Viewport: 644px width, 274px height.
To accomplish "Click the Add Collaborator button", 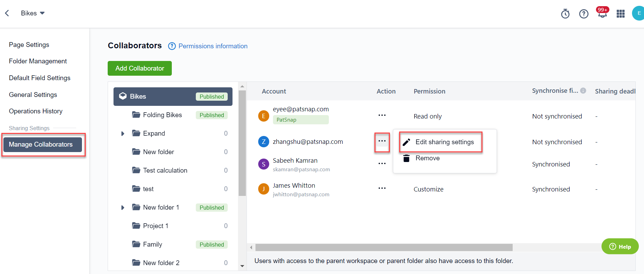I will pyautogui.click(x=140, y=68).
